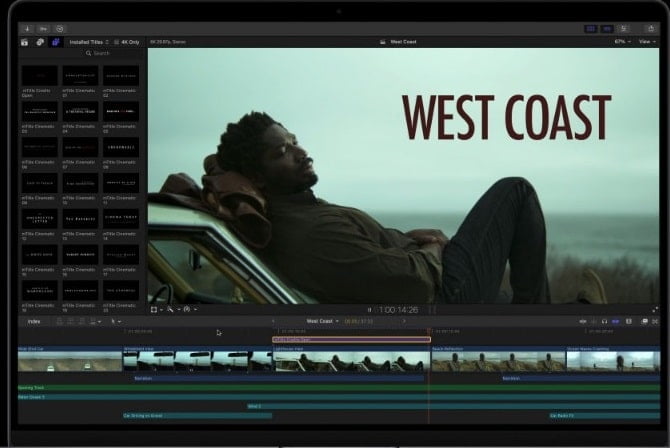The image size is (670, 448).
Task: Open the crop/transform tool below viewer
Action: [x=155, y=309]
